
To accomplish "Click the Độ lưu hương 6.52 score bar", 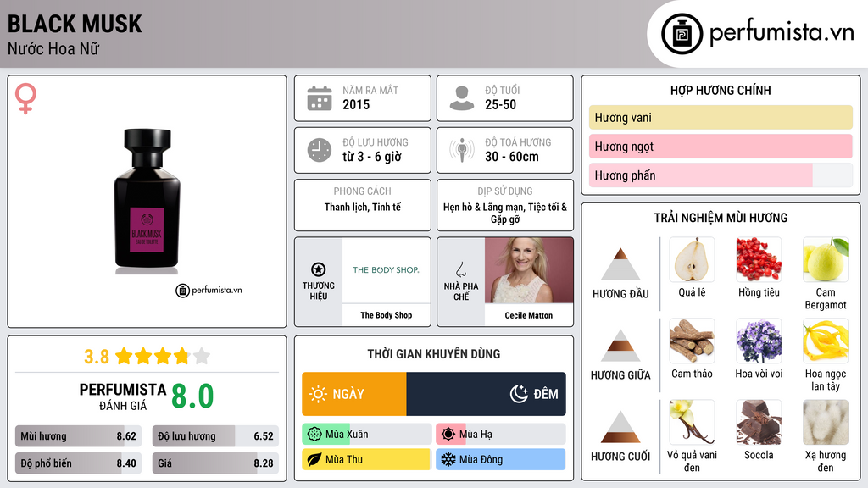I will point(215,436).
